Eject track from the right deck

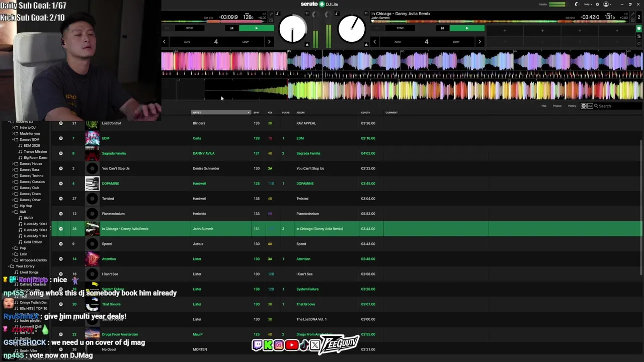click(x=366, y=45)
